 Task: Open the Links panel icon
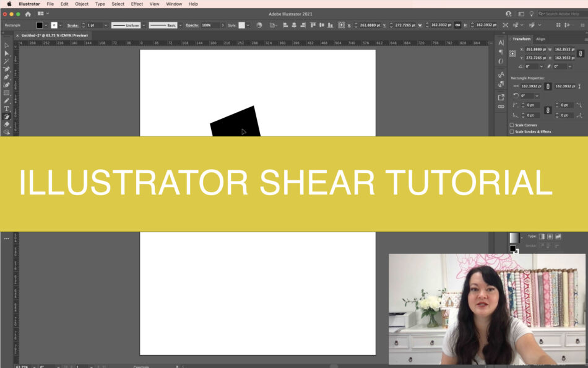click(x=501, y=107)
